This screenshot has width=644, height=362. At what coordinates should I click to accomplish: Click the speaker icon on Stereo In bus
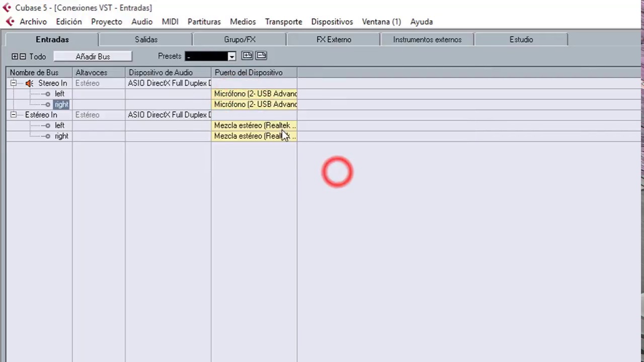30,83
